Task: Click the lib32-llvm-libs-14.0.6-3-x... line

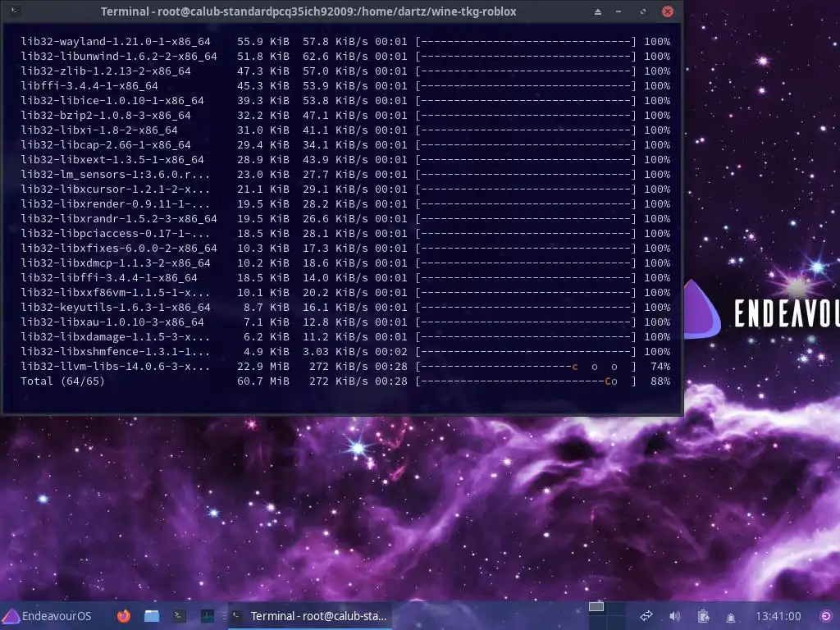Action: tap(345, 367)
